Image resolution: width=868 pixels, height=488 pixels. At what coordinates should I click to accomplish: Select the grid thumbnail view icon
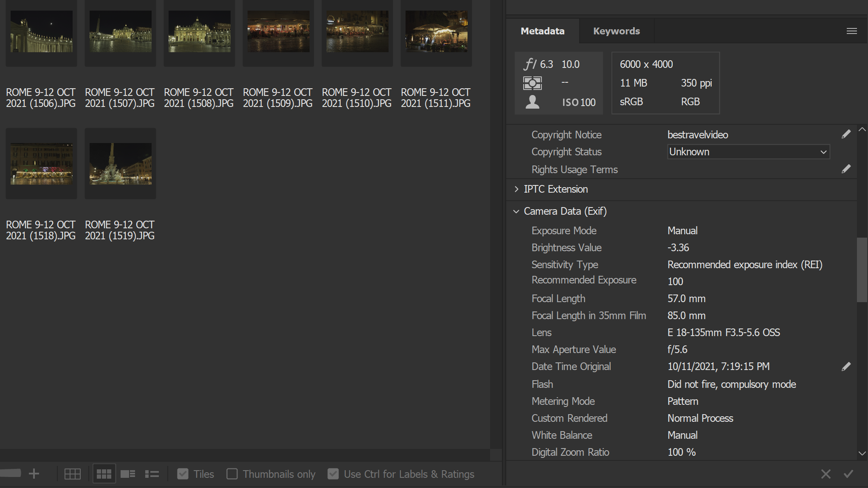(104, 474)
